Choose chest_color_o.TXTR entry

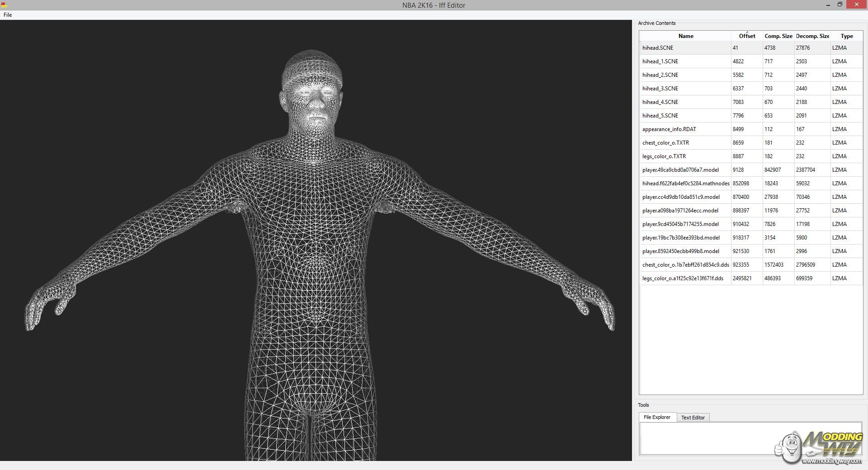click(665, 143)
